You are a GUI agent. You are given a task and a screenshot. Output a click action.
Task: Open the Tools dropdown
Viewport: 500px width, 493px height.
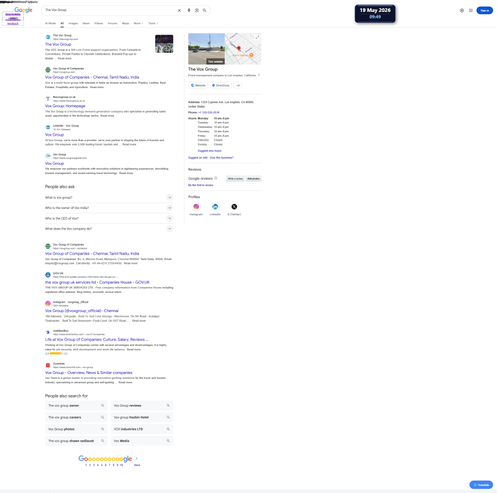tap(153, 23)
